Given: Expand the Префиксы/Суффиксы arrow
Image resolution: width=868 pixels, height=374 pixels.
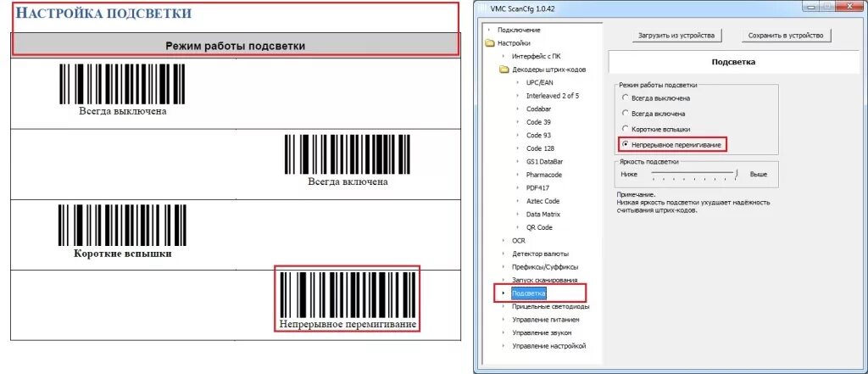Looking at the screenshot, I should click(504, 267).
